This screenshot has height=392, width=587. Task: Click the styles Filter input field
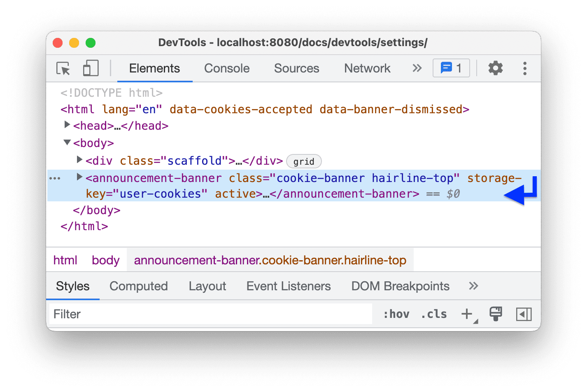(x=210, y=314)
